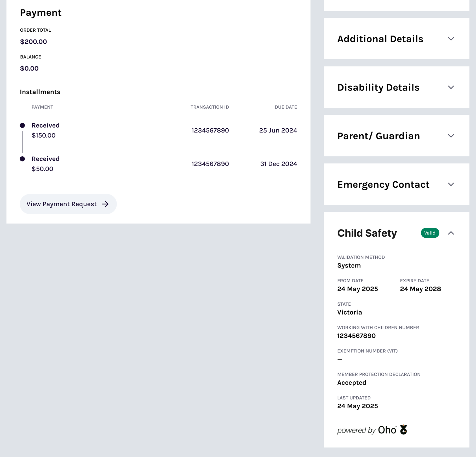Collapse the Child Safety section chevron
This screenshot has height=457, width=476.
pyautogui.click(x=451, y=233)
